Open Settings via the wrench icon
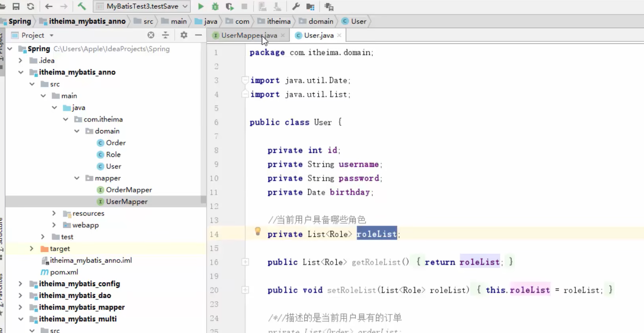Viewport: 644px width, 333px height. pos(296,6)
